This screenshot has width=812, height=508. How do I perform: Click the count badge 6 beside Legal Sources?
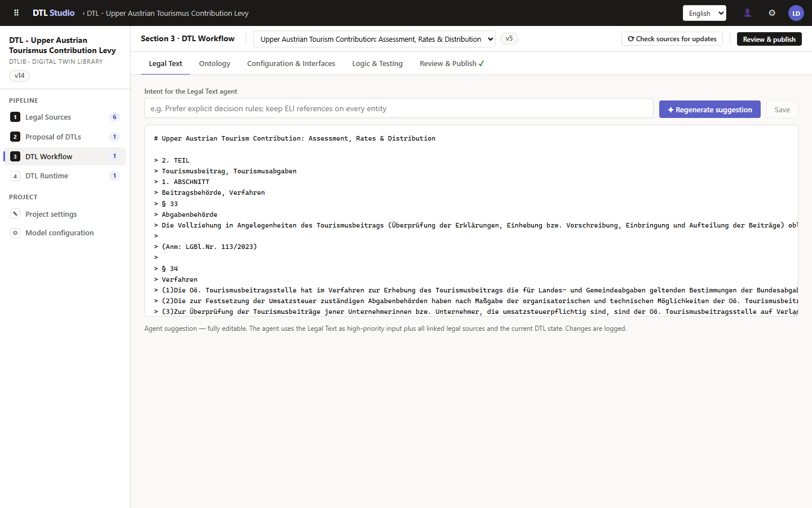click(x=114, y=117)
